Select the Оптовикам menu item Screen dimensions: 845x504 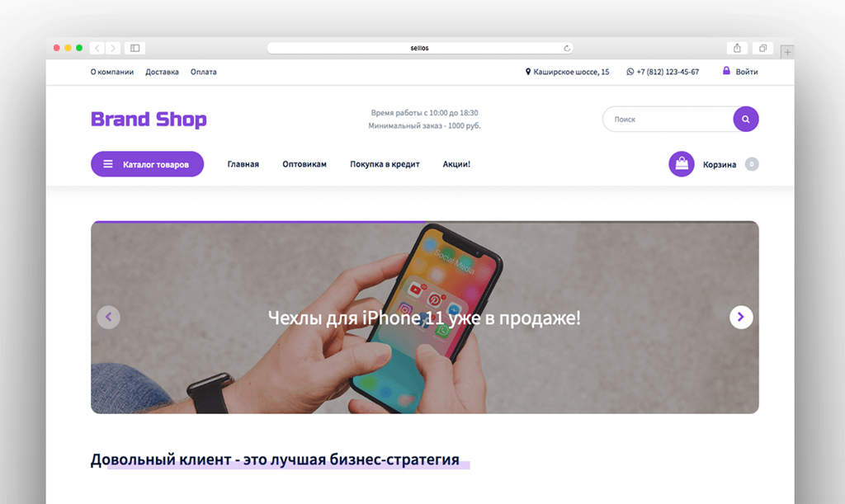304,164
